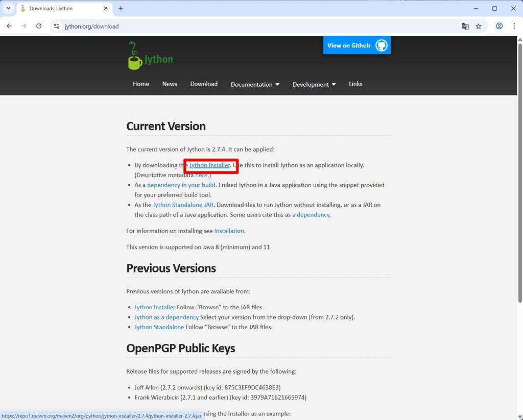Click the Jython coffee cup logo
The height and width of the screenshot is (420, 523).
click(135, 57)
